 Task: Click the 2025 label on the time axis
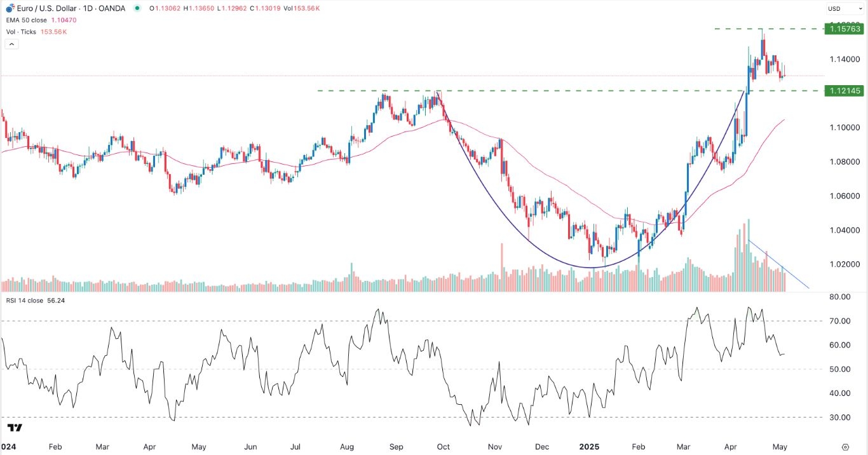coord(592,447)
